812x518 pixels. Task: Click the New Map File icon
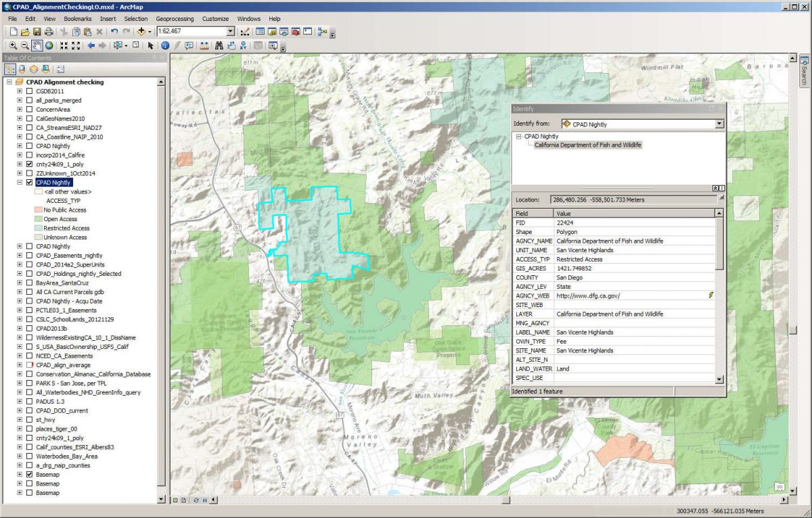point(14,32)
